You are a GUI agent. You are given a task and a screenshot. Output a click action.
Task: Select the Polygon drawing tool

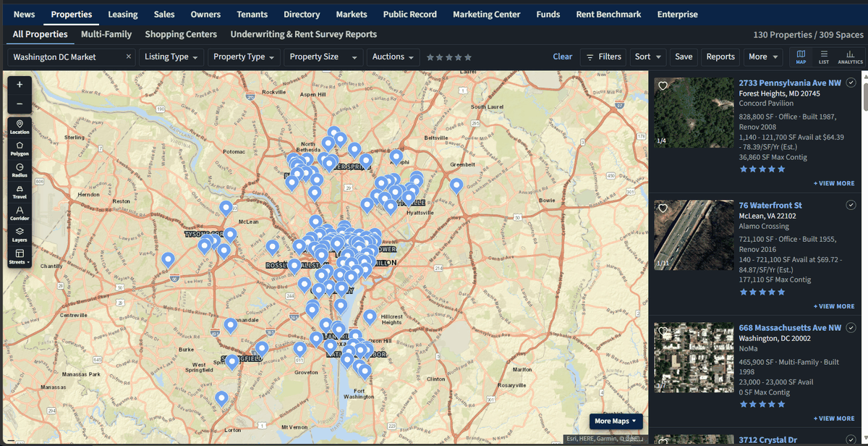click(20, 148)
